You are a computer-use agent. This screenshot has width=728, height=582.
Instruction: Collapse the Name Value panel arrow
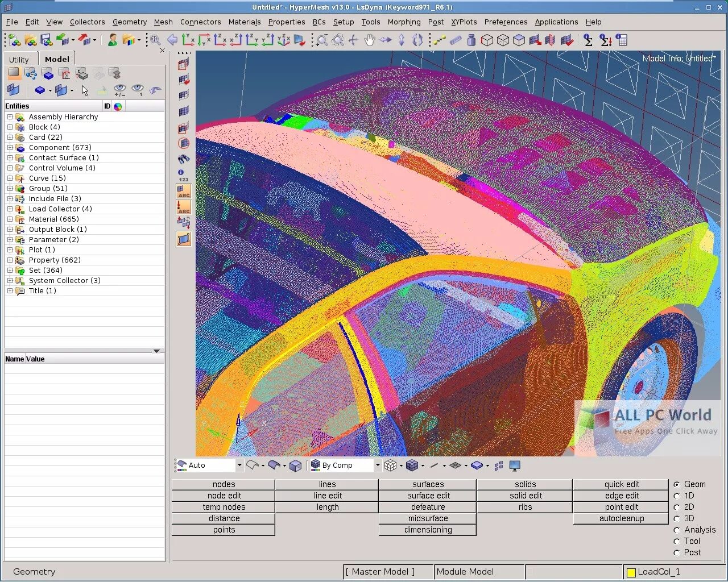pyautogui.click(x=156, y=351)
